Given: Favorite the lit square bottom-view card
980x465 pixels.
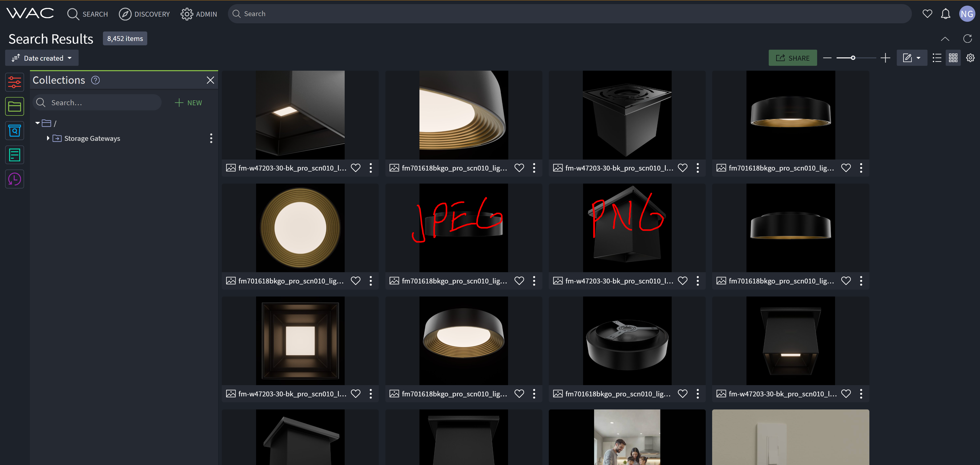Looking at the screenshot, I should [356, 394].
